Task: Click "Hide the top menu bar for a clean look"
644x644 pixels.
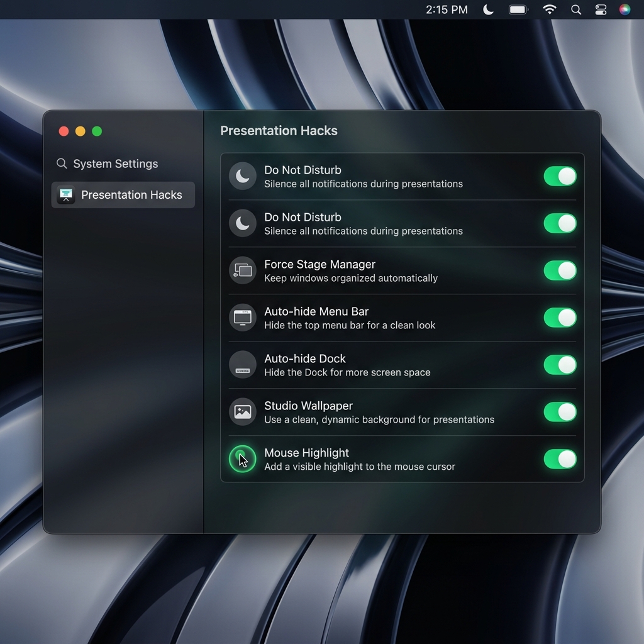Action: tap(350, 325)
